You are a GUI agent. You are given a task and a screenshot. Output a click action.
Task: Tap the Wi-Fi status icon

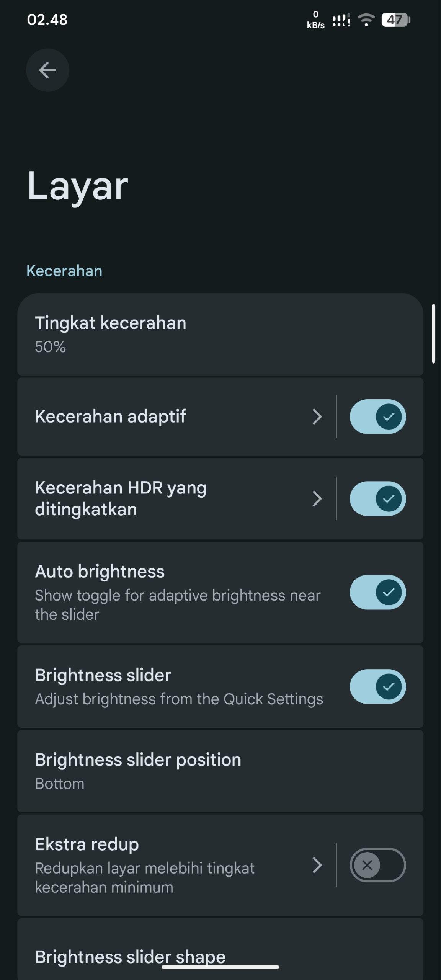366,20
